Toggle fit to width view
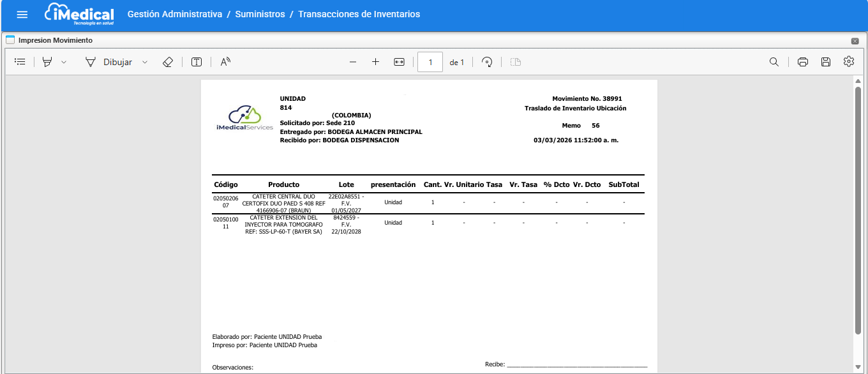 point(399,62)
